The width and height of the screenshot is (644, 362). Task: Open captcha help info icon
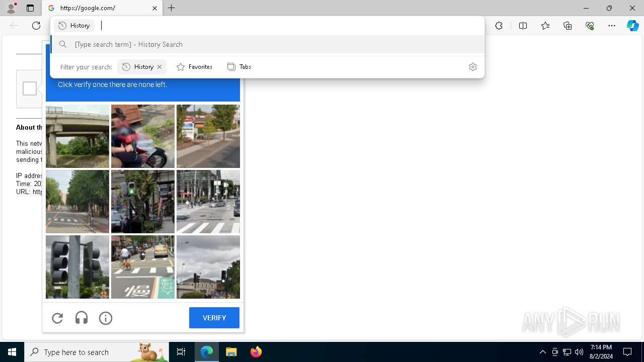pos(106,318)
